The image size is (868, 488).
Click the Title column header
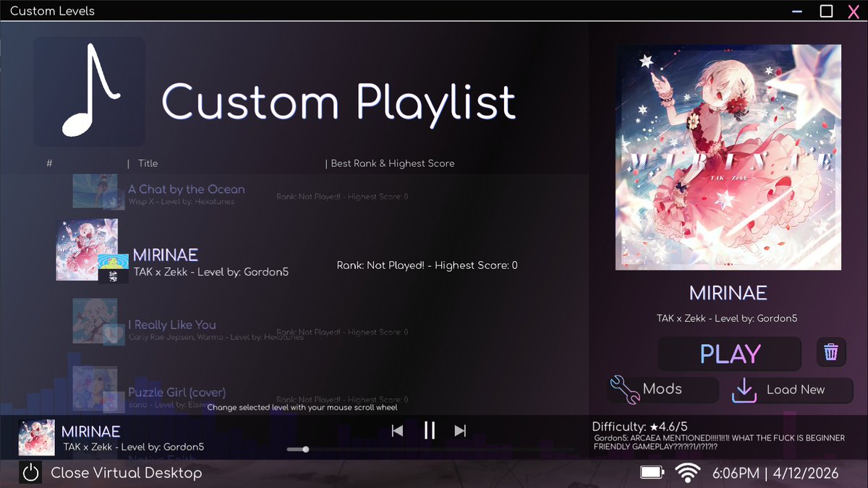(148, 163)
